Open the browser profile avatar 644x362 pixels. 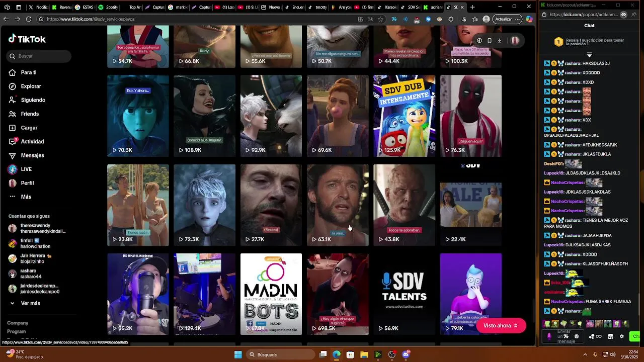click(486, 19)
